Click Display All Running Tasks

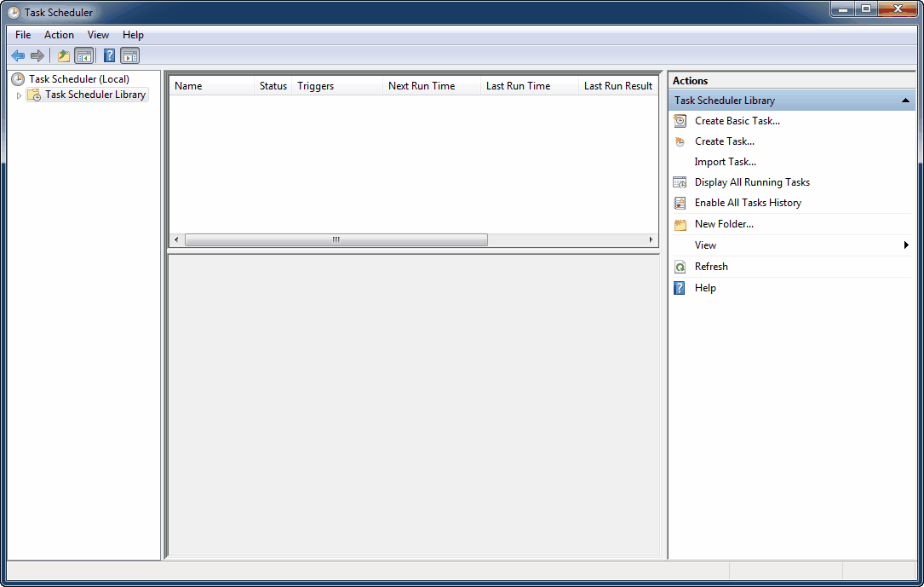[752, 182]
